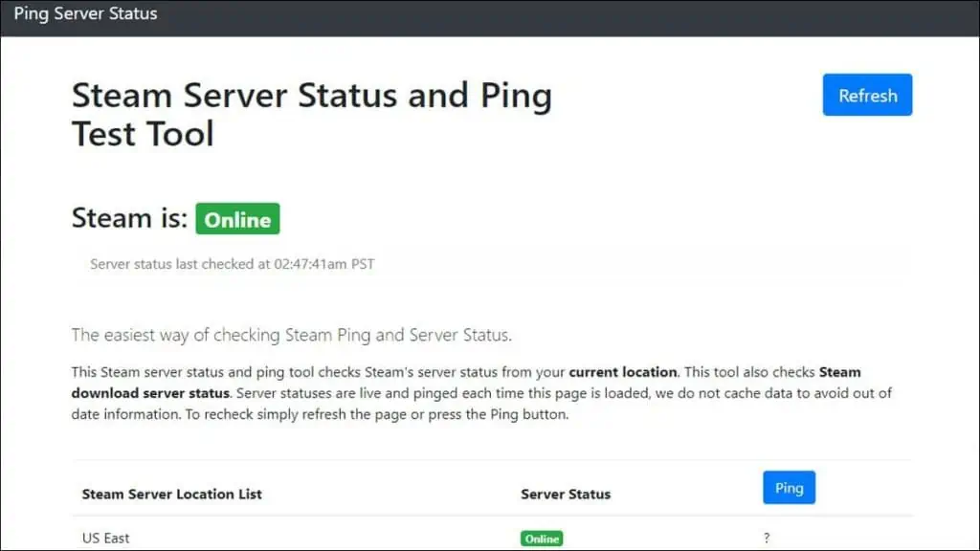Click the Steam Server Location List header
The image size is (980, 551).
tap(171, 494)
